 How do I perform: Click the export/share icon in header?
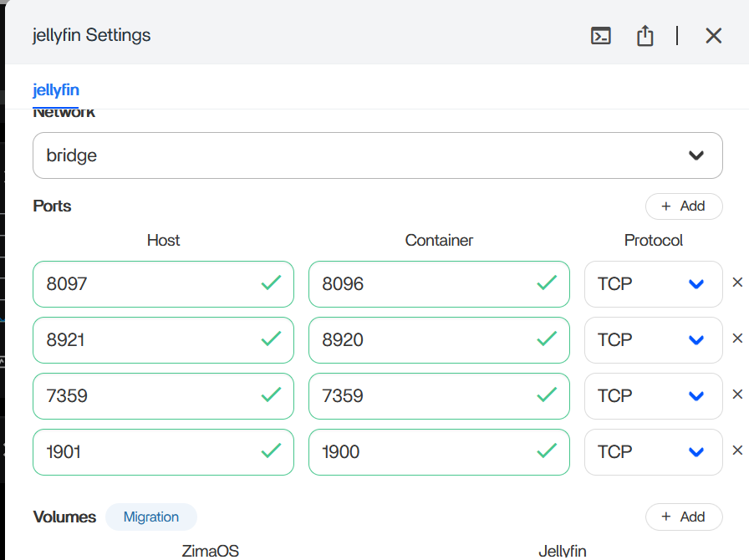645,36
